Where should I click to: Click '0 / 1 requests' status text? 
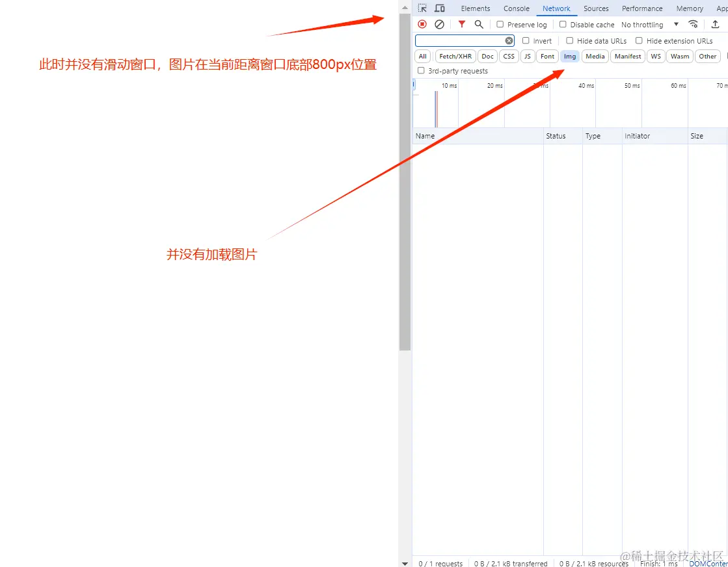pyautogui.click(x=440, y=563)
